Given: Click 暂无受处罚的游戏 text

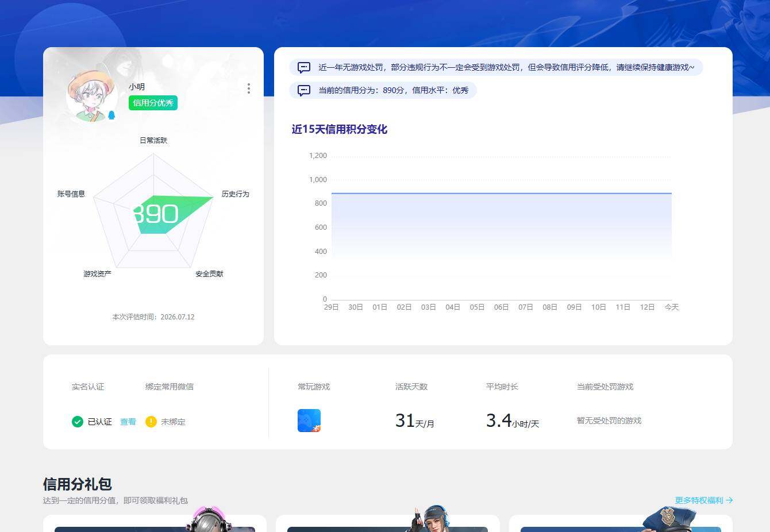Looking at the screenshot, I should pyautogui.click(x=609, y=421).
